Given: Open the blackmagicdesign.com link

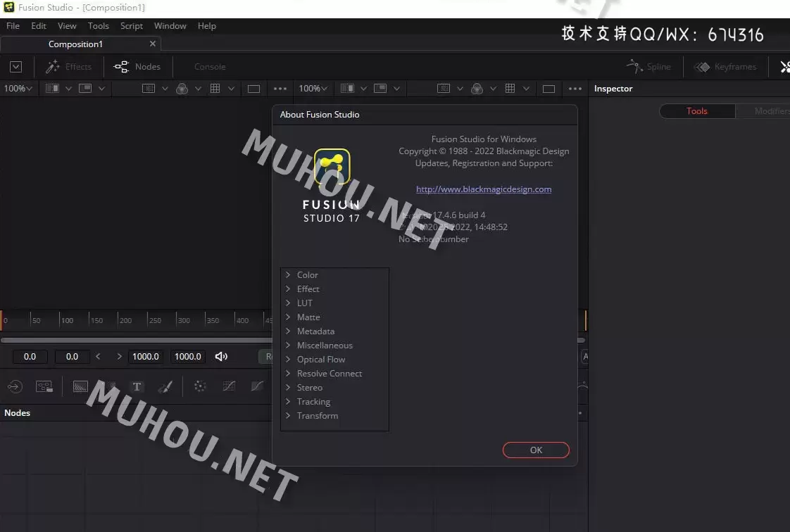Looking at the screenshot, I should [x=484, y=189].
